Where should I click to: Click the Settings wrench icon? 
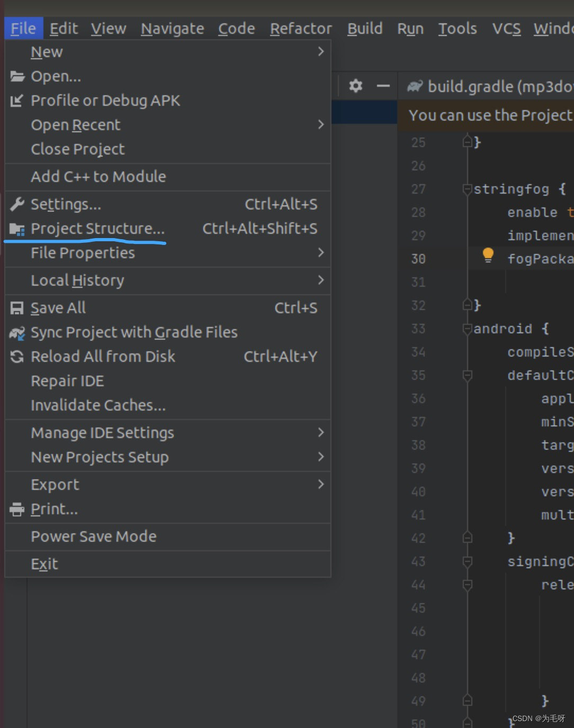16,204
